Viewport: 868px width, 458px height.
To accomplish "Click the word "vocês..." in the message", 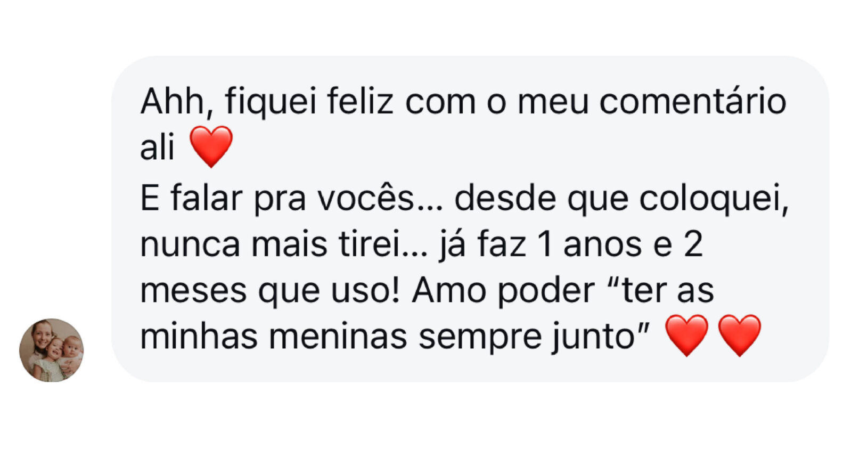I will coord(380,198).
